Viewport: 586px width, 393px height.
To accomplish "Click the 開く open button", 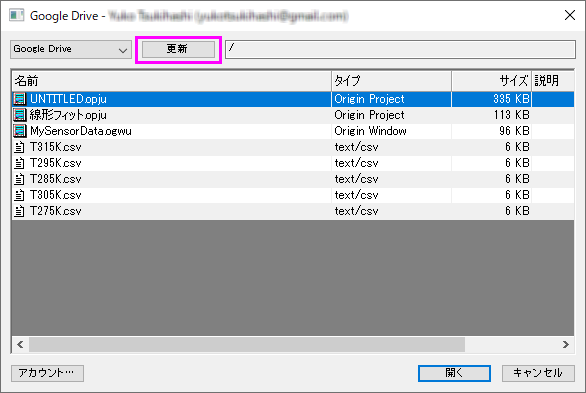I will (x=454, y=373).
